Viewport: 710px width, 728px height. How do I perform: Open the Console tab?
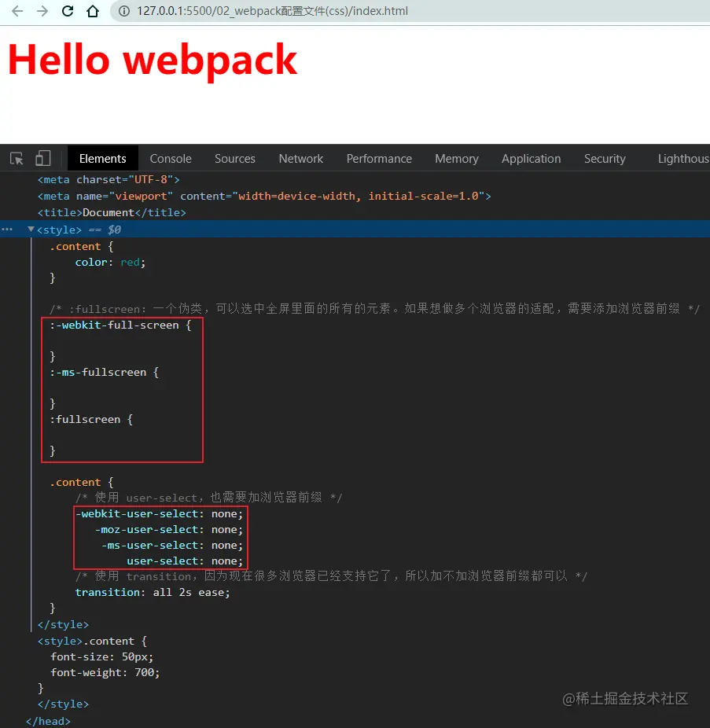pyautogui.click(x=171, y=158)
